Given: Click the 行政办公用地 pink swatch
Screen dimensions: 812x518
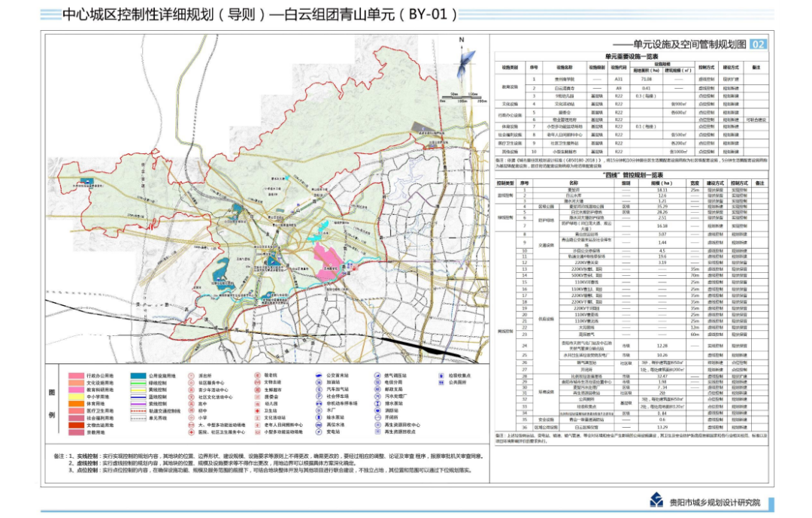Looking at the screenshot, I should point(76,376).
